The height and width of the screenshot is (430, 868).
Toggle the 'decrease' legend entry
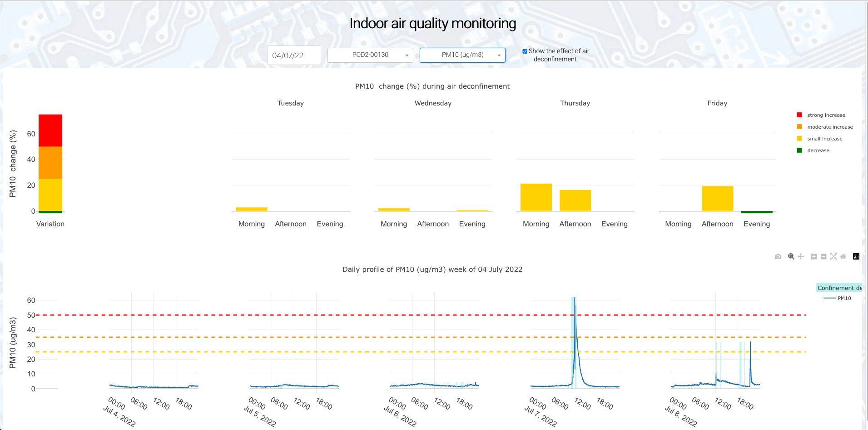click(813, 150)
